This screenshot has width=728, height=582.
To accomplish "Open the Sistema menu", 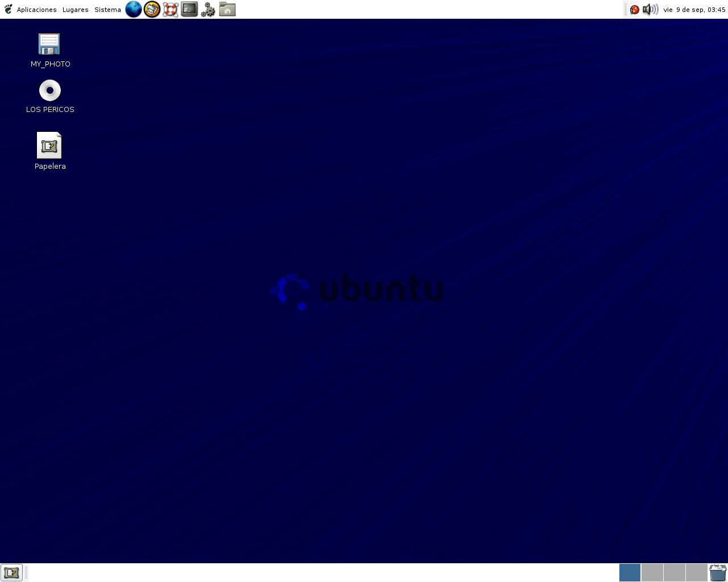I will tap(107, 10).
